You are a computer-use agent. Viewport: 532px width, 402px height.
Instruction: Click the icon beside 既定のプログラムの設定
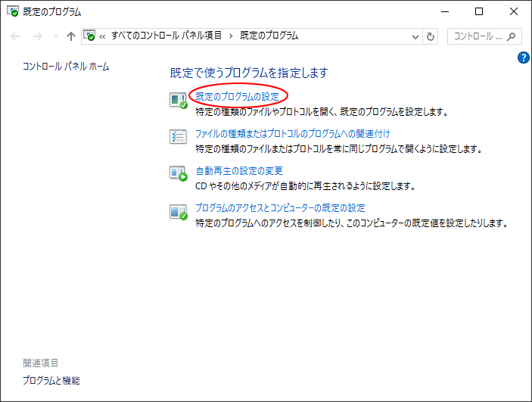coord(179,101)
